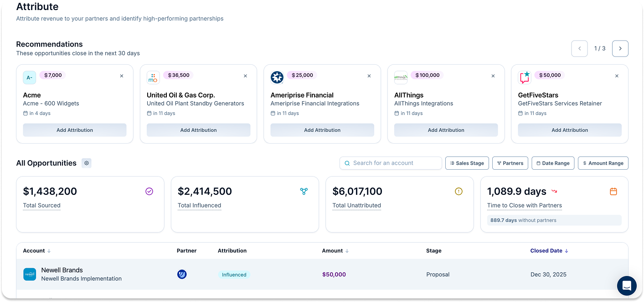Click the downward trend arrow icon

pyautogui.click(x=555, y=191)
